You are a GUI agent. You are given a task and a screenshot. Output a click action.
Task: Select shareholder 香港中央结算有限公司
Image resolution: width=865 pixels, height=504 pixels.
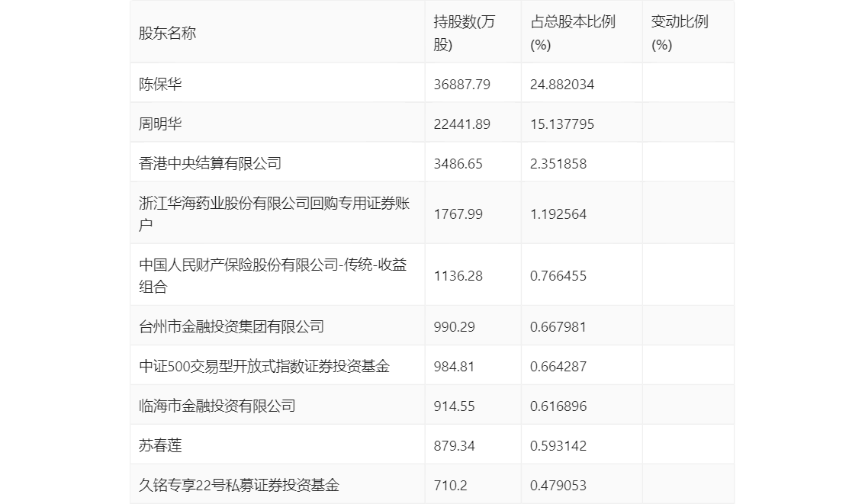point(211,163)
